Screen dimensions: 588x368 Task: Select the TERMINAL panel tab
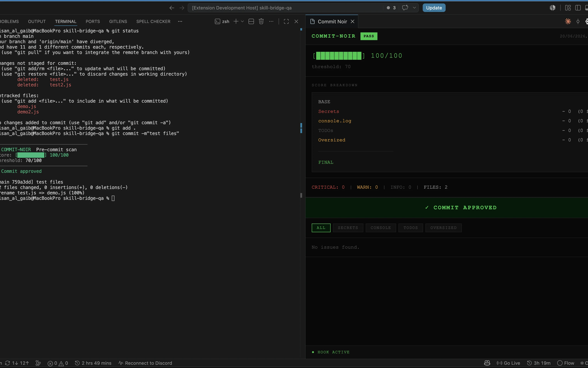66,21
